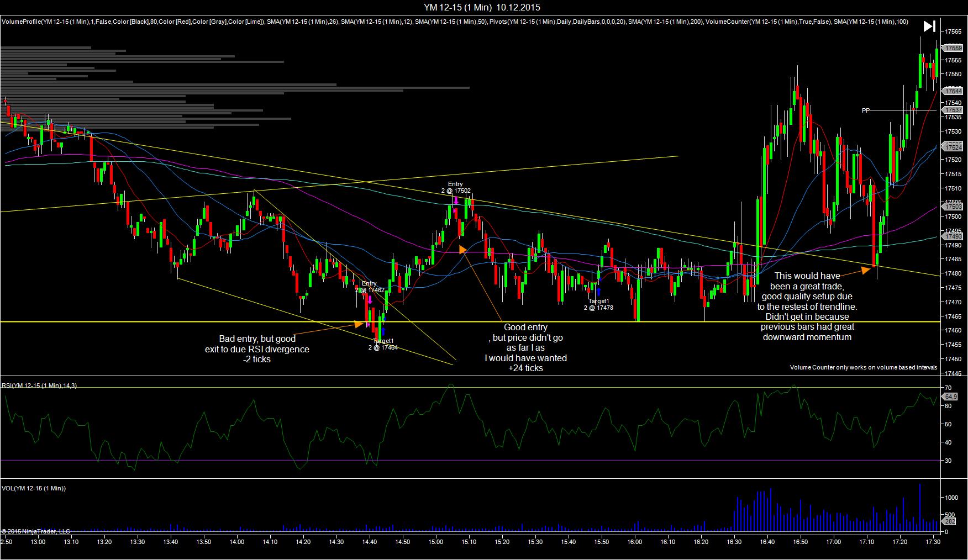
Task: Click the Entry 2 @ 17502 trade label
Action: pyautogui.click(x=456, y=187)
